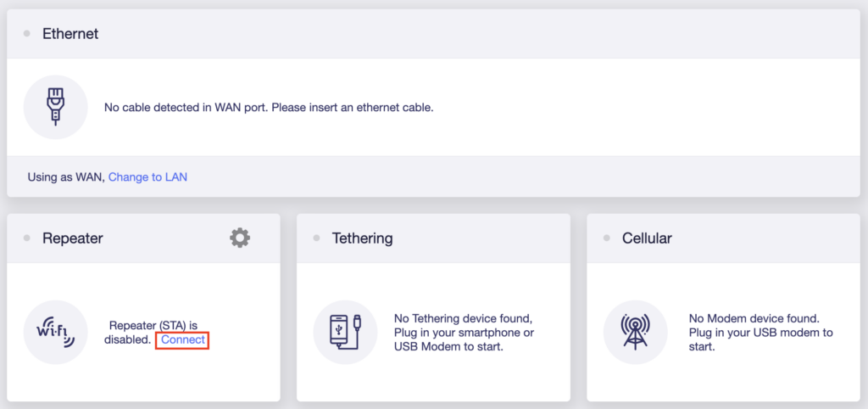Select the Cellular card heading
868x409 pixels.
(647, 238)
